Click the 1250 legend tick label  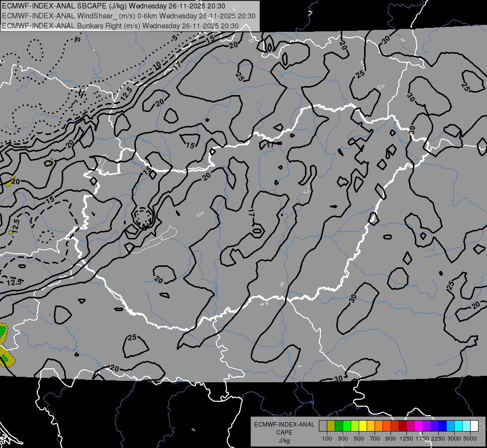point(406,439)
